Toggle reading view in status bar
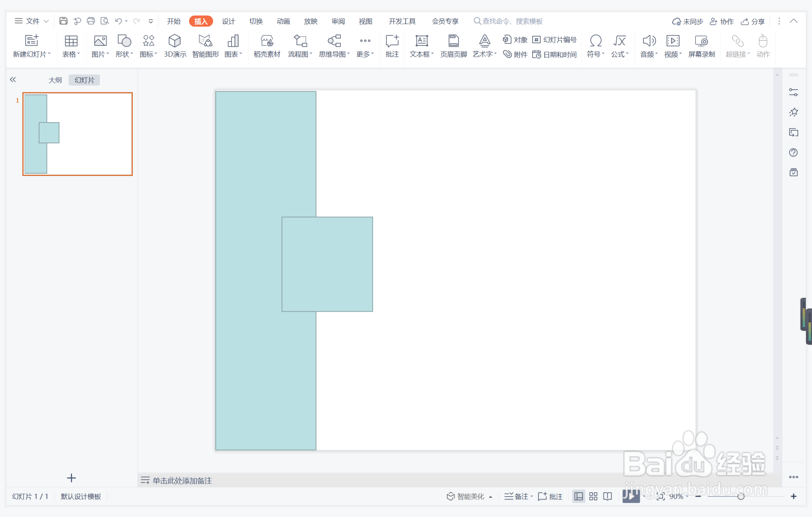 point(608,496)
